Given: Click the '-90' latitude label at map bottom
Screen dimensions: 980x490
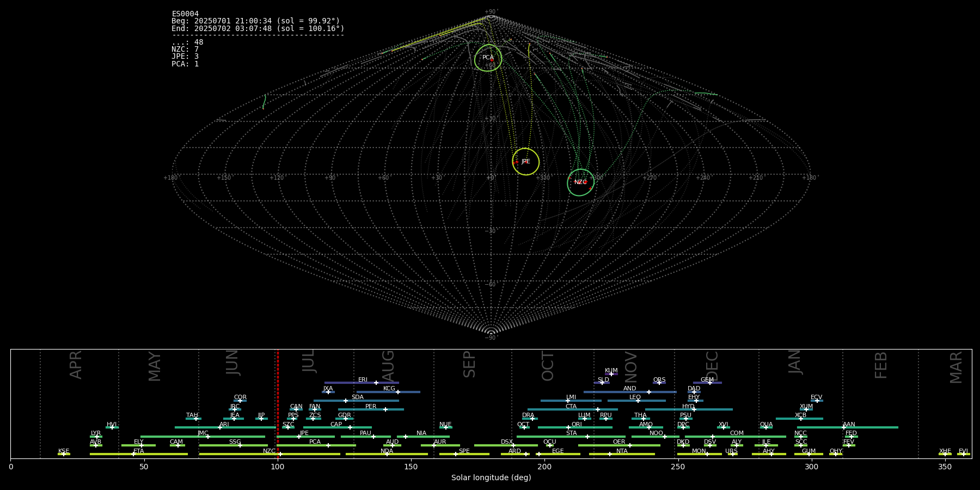Looking at the screenshot, I should (x=491, y=338).
